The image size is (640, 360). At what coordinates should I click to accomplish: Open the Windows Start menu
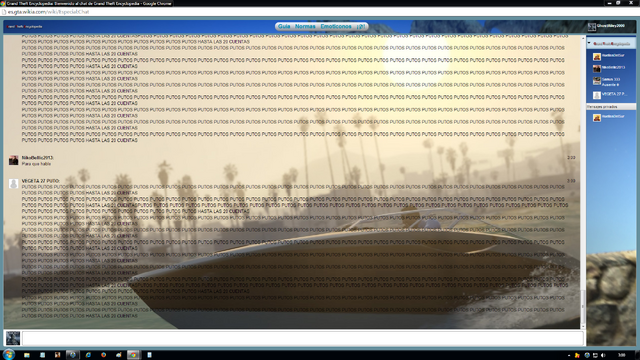point(9,354)
